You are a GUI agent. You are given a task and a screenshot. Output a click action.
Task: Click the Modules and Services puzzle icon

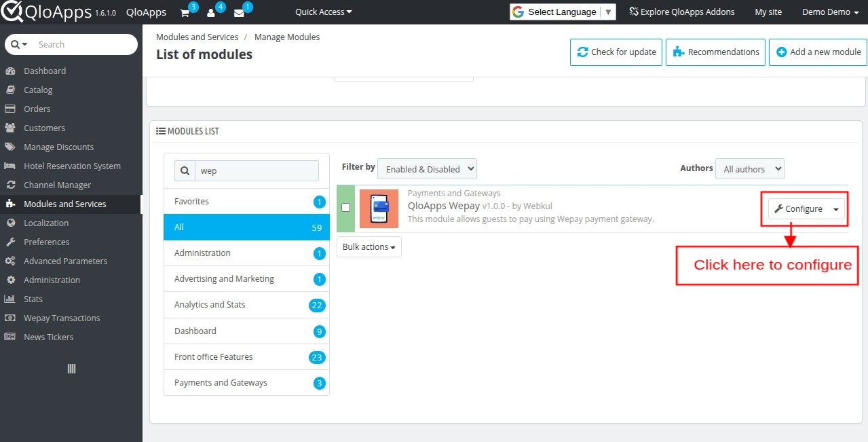pyautogui.click(x=10, y=204)
